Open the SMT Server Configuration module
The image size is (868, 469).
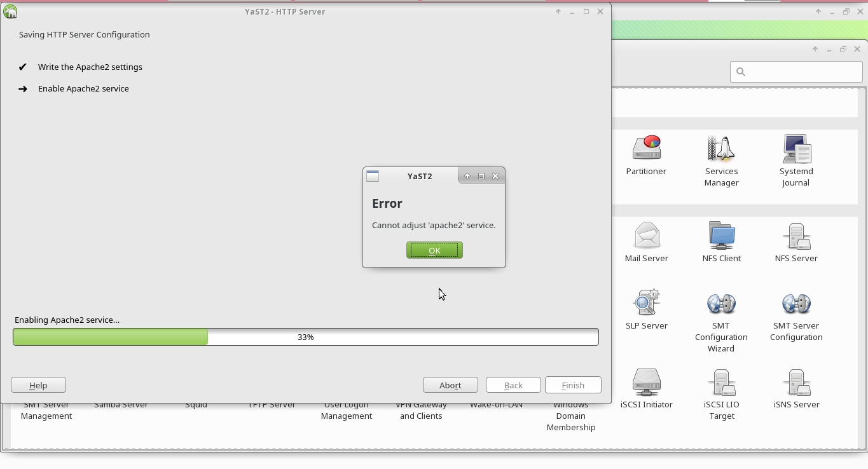pyautogui.click(x=796, y=317)
